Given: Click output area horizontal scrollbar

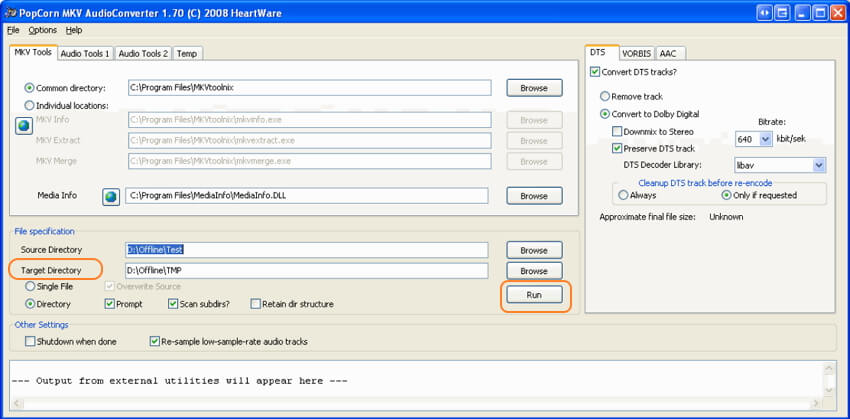Looking at the screenshot, I should (x=416, y=404).
